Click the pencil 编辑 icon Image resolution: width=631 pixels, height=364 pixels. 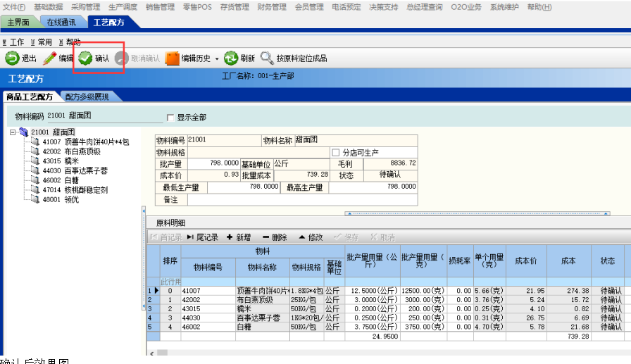click(49, 58)
